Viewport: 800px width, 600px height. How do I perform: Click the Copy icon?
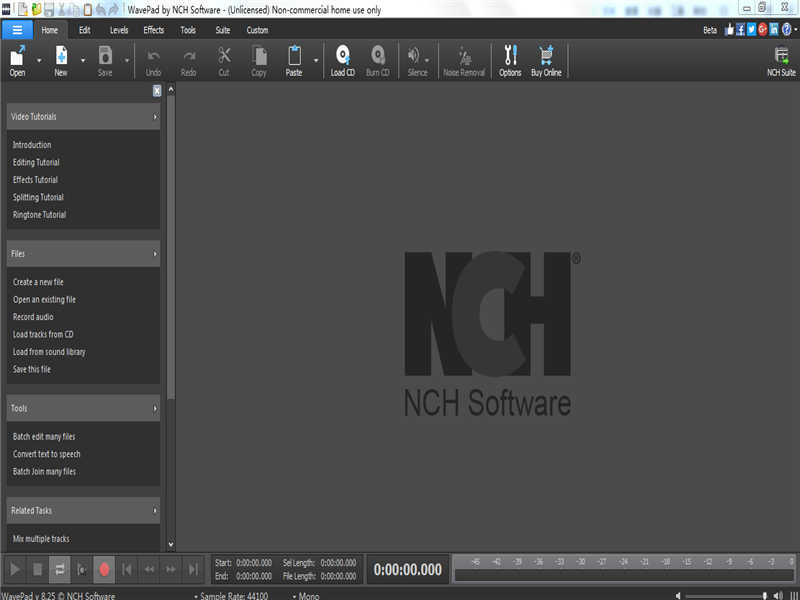pos(259,61)
